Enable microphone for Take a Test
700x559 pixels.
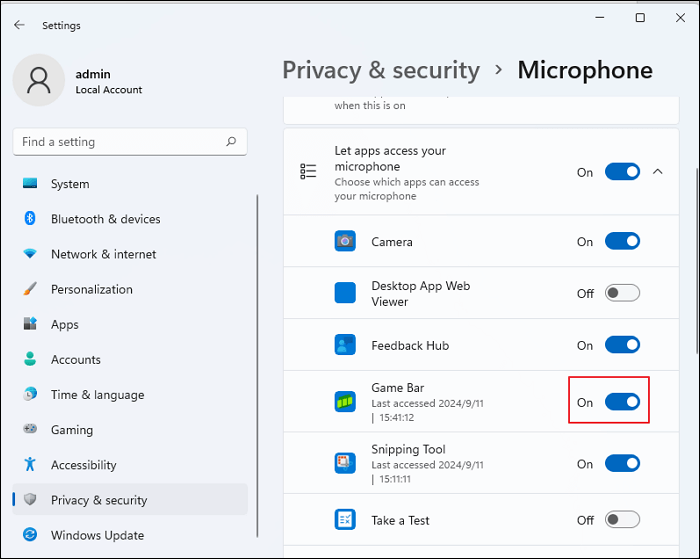pos(622,520)
